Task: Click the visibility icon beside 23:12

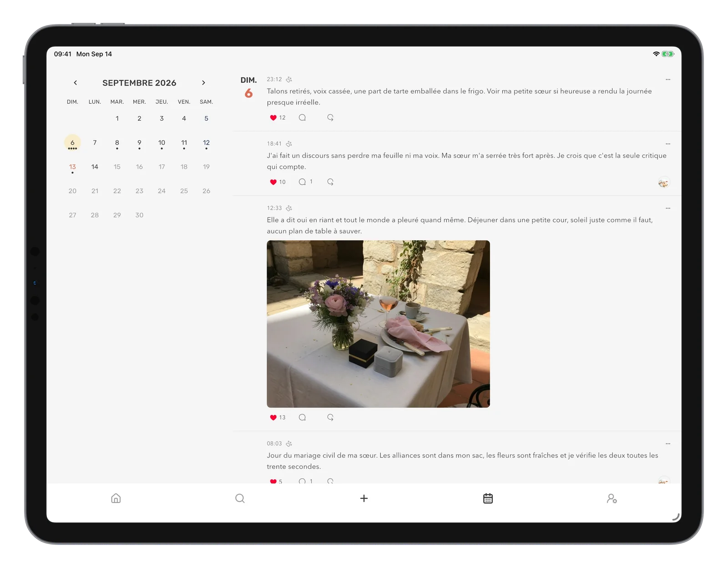Action: tap(289, 80)
